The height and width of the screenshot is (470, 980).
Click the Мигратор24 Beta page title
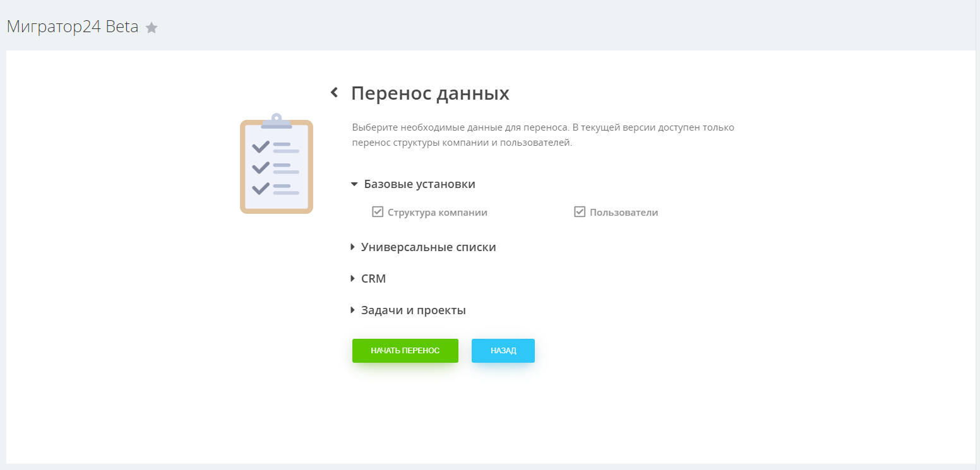click(x=73, y=27)
